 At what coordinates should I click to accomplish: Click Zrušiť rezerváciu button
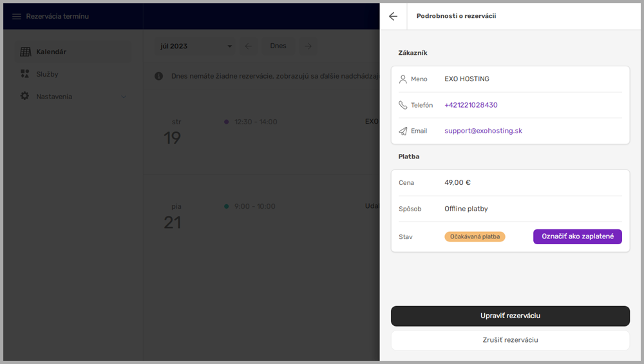coord(509,340)
